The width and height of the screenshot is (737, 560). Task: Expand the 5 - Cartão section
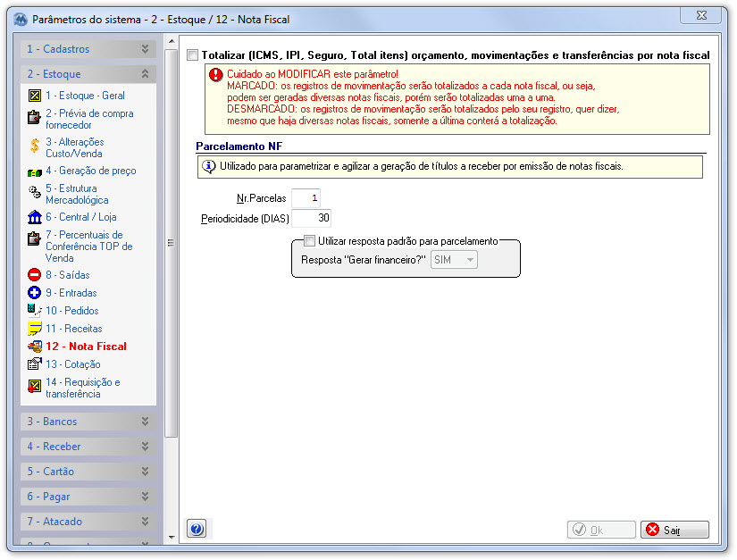click(88, 472)
